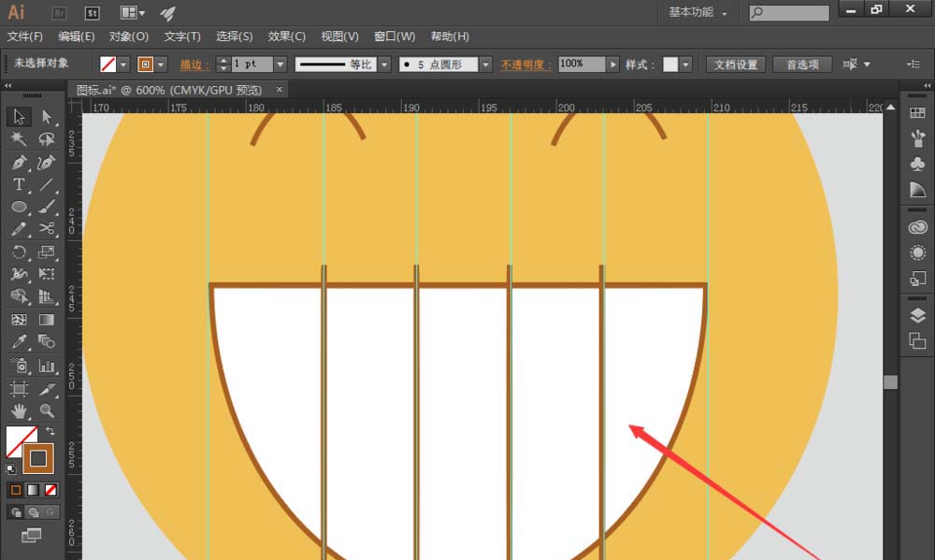Open 效果(C) menu
This screenshot has height=560, width=935.
pyautogui.click(x=287, y=36)
